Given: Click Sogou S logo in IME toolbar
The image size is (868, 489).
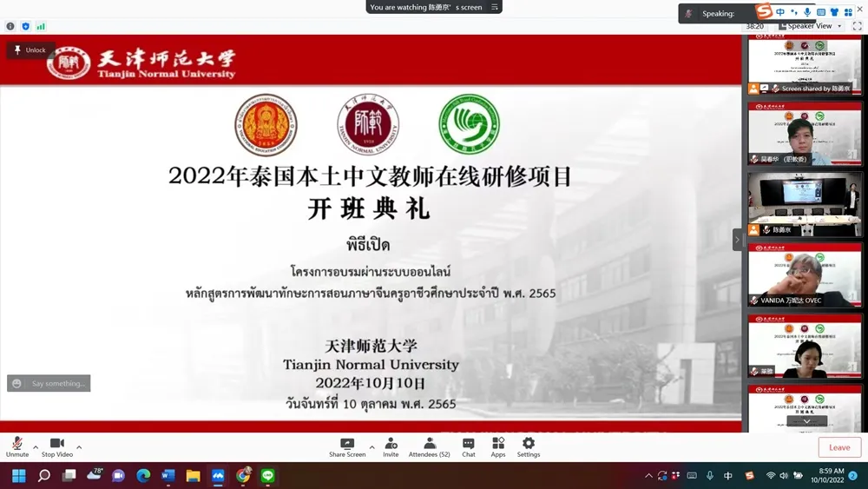Looking at the screenshot, I should tap(764, 11).
